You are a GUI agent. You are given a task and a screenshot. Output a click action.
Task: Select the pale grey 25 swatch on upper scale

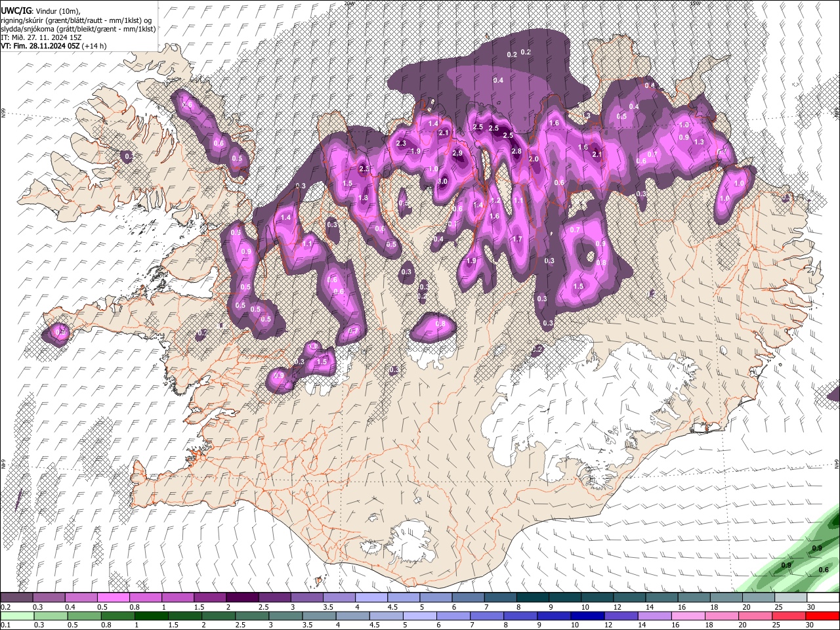790,598
